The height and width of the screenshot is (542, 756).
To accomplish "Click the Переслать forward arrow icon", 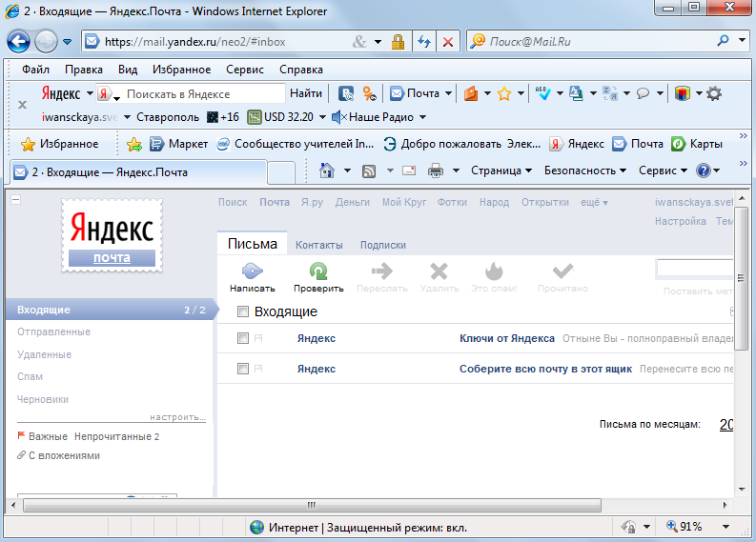I will pos(382,271).
